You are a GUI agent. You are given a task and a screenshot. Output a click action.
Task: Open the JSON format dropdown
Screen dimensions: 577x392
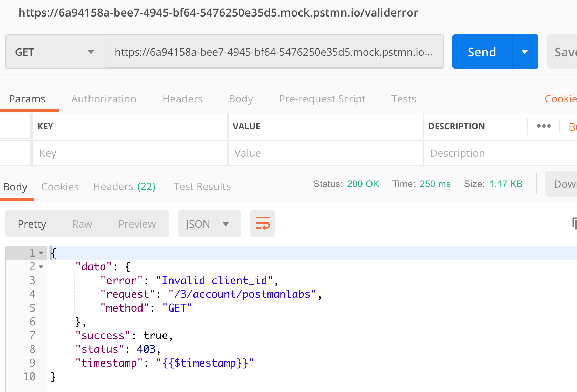point(209,224)
